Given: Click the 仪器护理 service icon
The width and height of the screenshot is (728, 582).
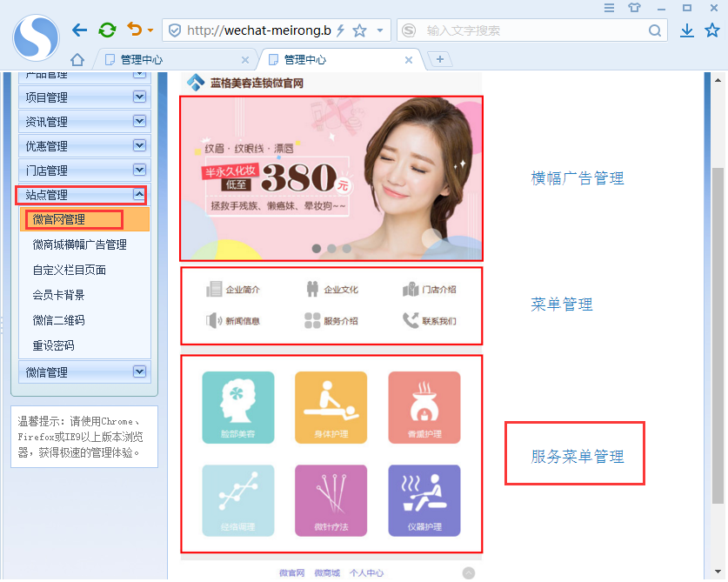Looking at the screenshot, I should [424, 500].
